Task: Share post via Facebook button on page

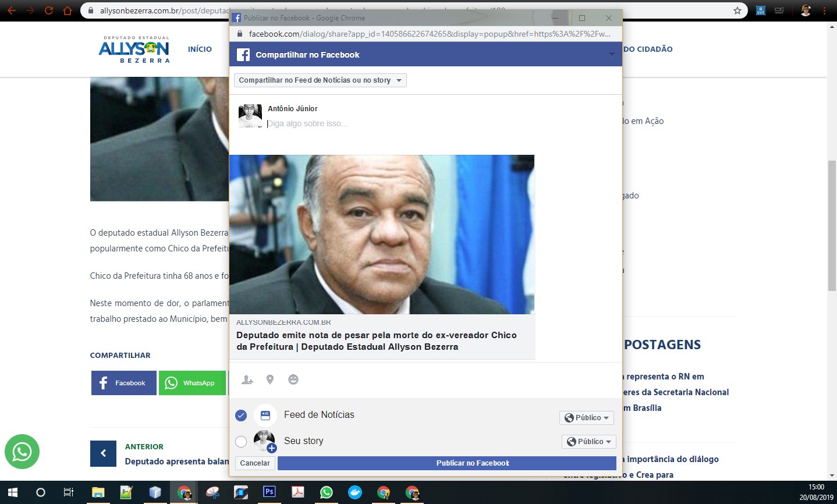Action: click(x=124, y=383)
